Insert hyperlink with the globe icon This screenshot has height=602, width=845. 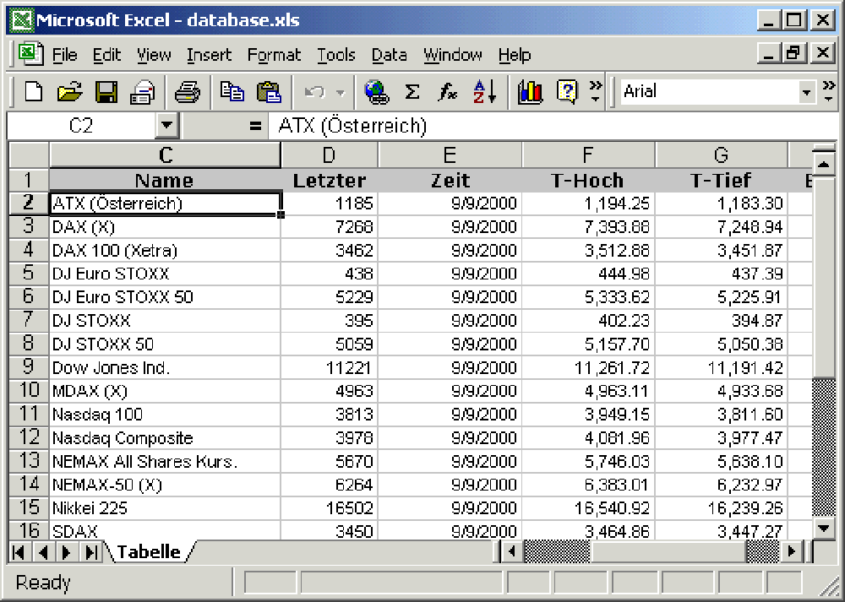[376, 92]
